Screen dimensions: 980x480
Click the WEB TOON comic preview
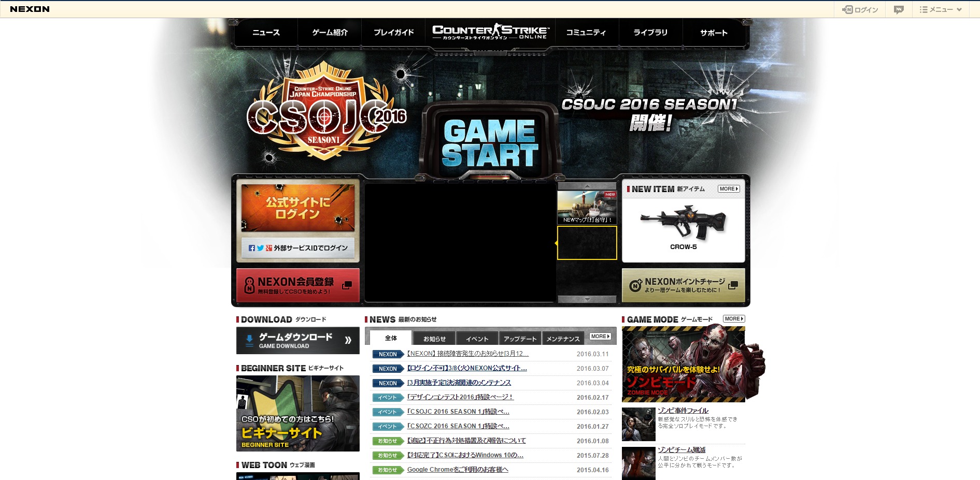[298, 476]
